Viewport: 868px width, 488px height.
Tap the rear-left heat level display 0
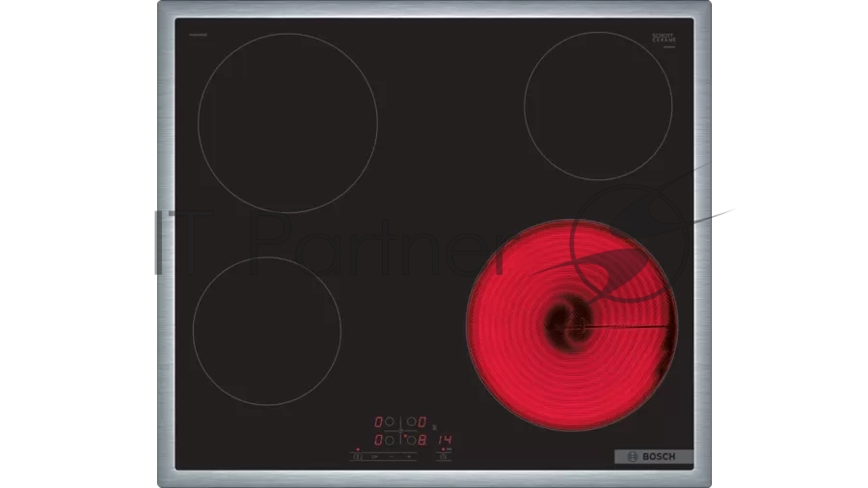378,421
